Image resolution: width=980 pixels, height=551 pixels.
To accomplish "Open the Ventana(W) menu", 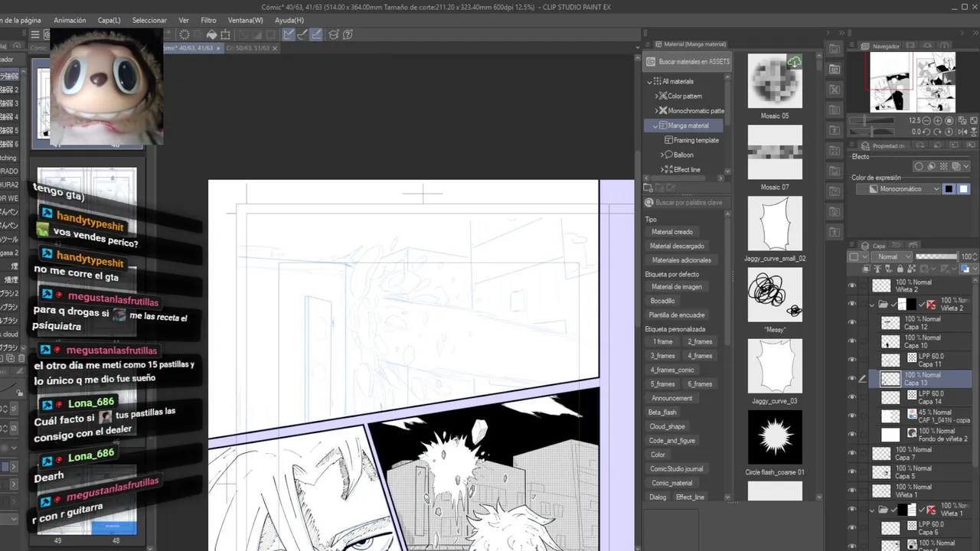I will [245, 20].
